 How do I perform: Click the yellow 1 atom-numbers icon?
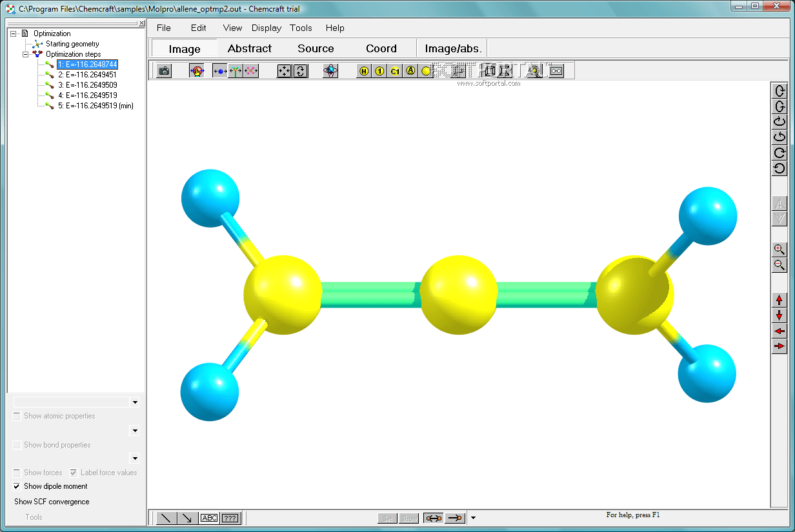379,71
